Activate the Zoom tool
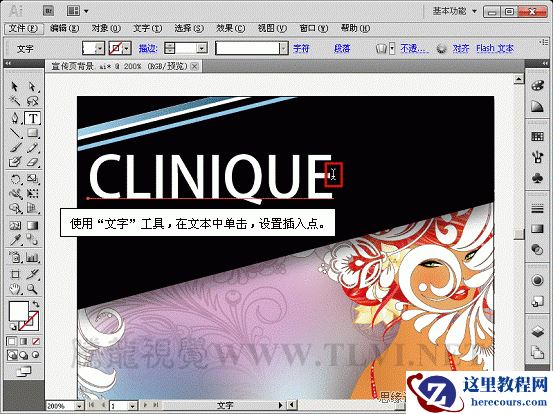The width and height of the screenshot is (553, 414). 32,289
